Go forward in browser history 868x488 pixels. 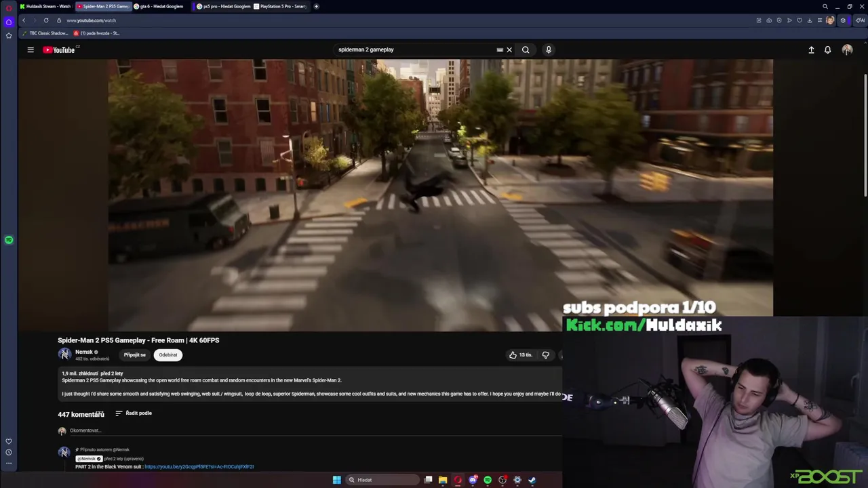(x=34, y=20)
